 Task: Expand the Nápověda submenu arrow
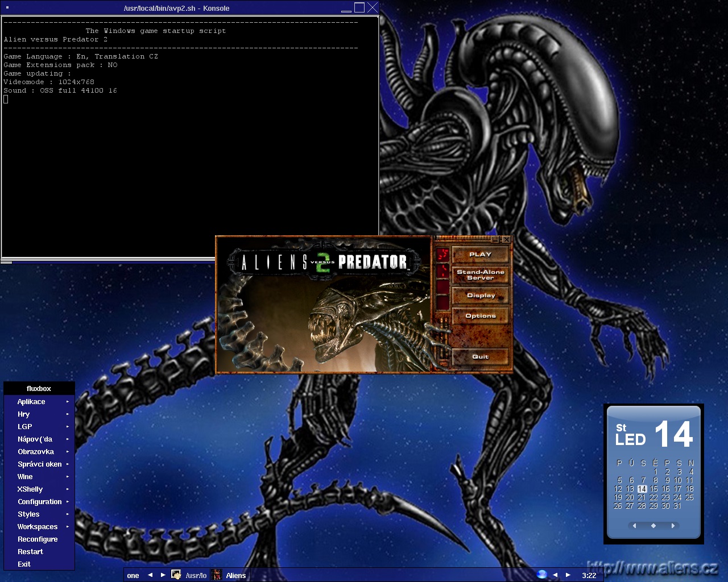(67, 439)
